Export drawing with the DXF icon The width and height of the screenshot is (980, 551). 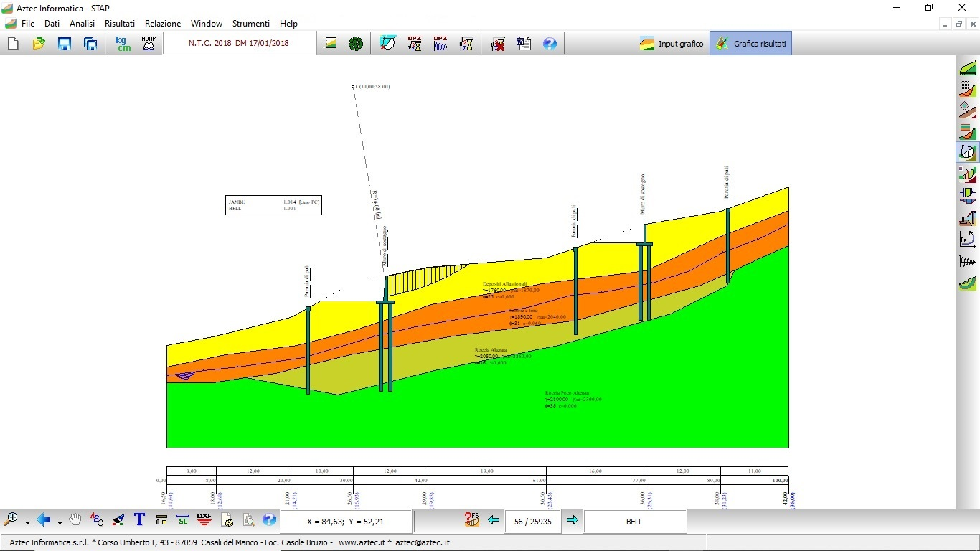pyautogui.click(x=204, y=519)
